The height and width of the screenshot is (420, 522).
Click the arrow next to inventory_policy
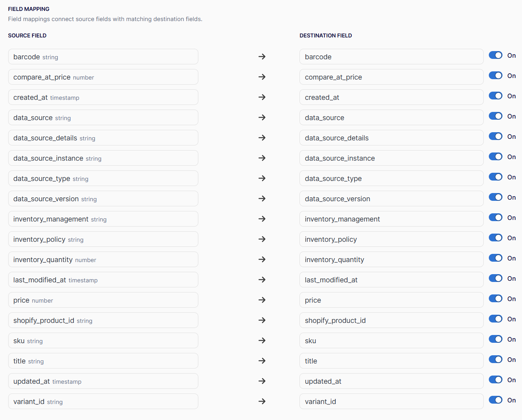coord(262,239)
